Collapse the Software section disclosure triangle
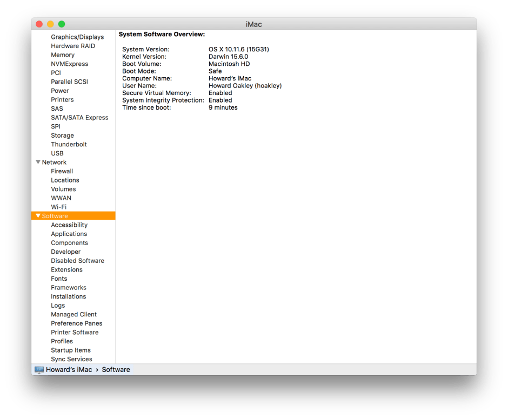Image resolution: width=508 pixels, height=420 pixels. click(38, 216)
